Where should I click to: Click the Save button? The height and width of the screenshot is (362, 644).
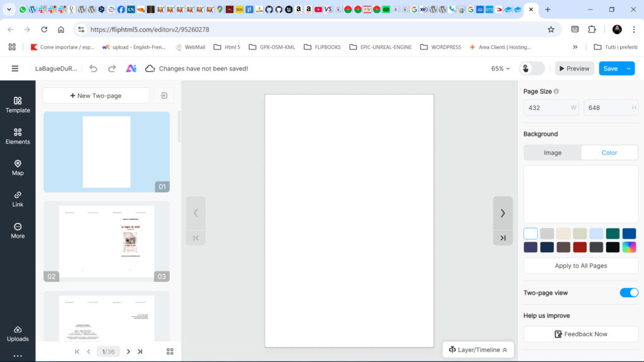coord(611,69)
